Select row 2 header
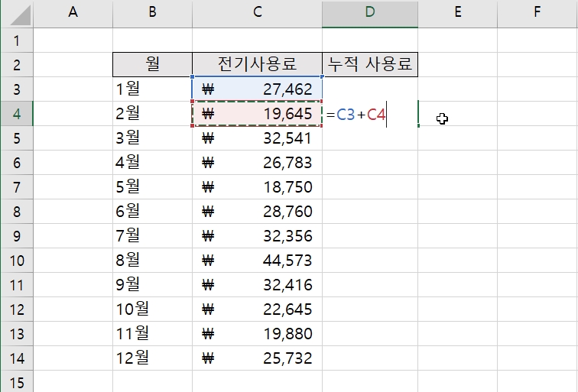The image size is (578, 392). (17, 65)
